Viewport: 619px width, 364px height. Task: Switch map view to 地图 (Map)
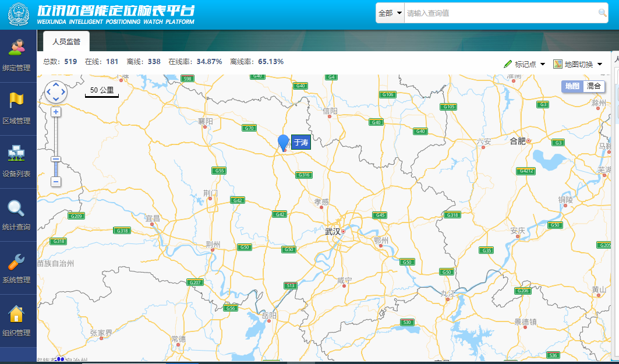pyautogui.click(x=572, y=86)
